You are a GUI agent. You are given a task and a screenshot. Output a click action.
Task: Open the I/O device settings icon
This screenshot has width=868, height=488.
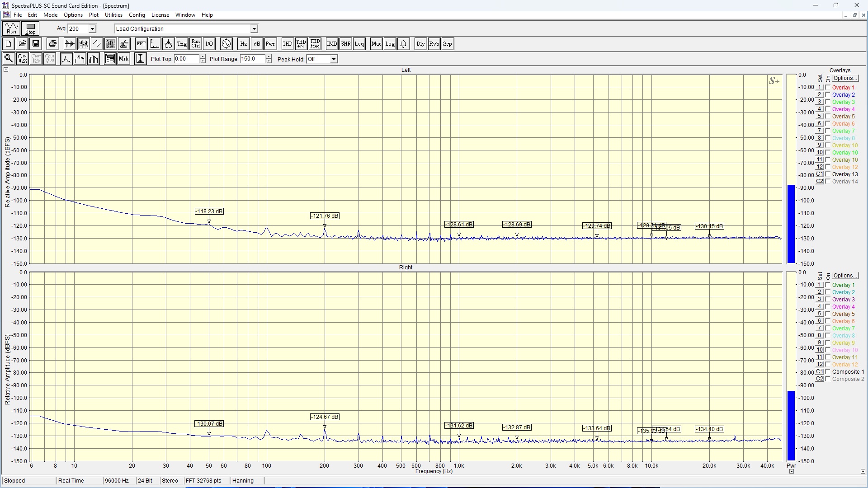tap(209, 44)
